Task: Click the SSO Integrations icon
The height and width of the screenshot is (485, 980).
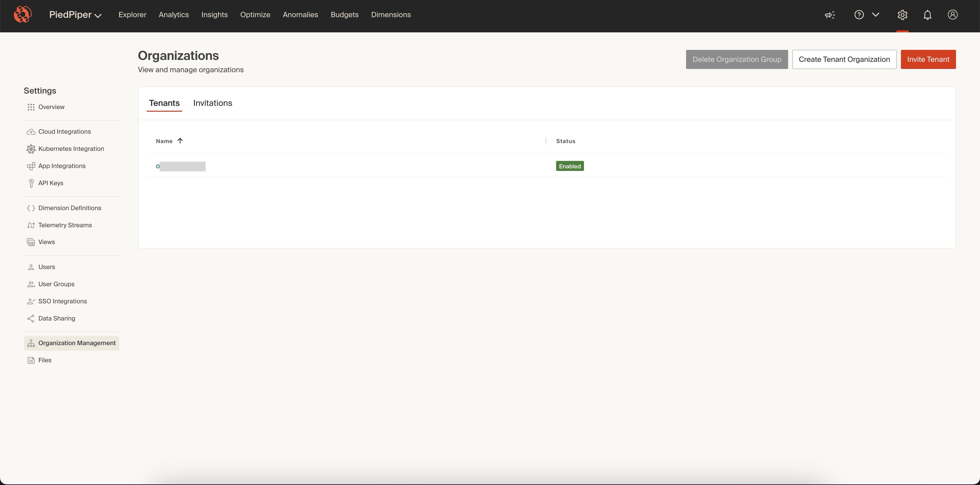Action: 31,301
